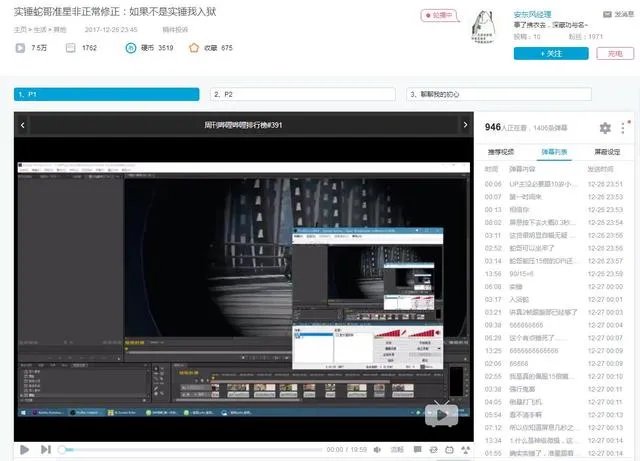Switch to the 屏蔽设定 tab
640x461 pixels.
click(x=607, y=152)
